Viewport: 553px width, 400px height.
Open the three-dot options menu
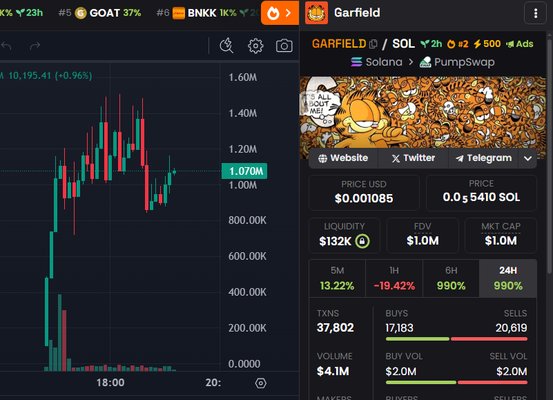[535, 13]
